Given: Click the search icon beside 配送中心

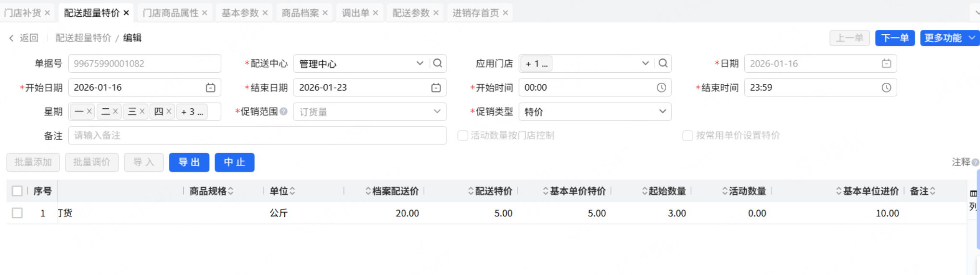Looking at the screenshot, I should pyautogui.click(x=437, y=63).
